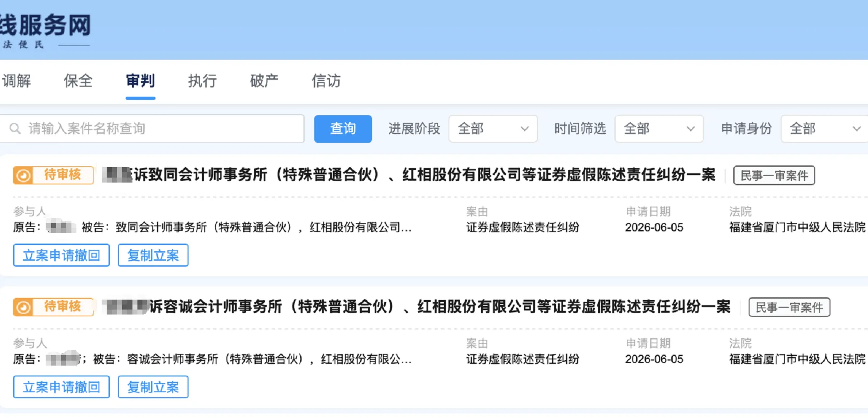Screen dimensions: 868x418
Task: Open the 破产 tab
Action: point(264,81)
